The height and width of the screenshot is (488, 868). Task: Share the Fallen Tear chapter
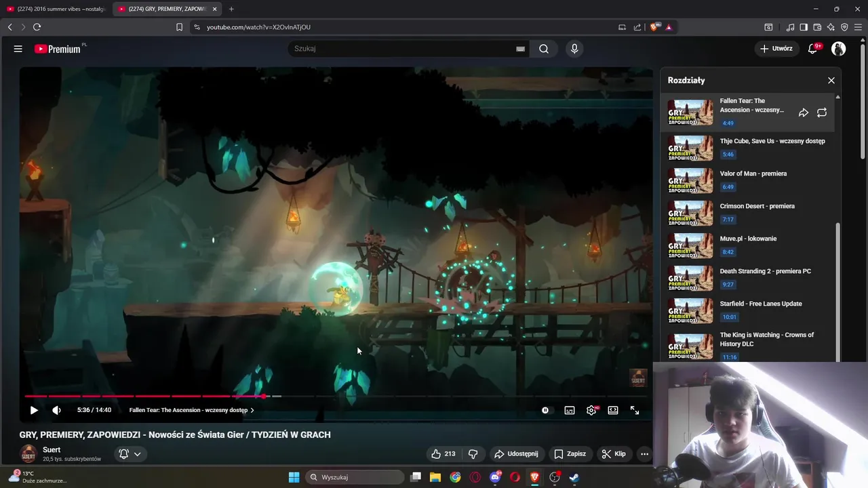pos(804,113)
